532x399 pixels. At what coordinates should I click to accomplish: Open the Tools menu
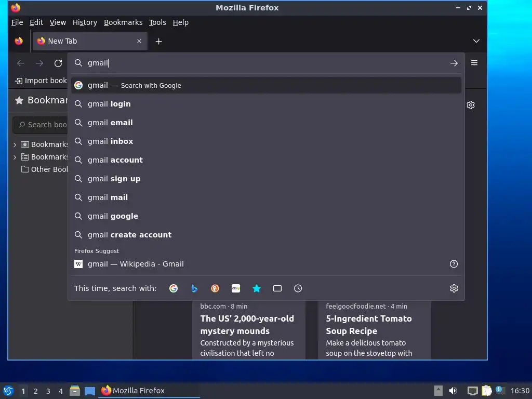pos(157,22)
